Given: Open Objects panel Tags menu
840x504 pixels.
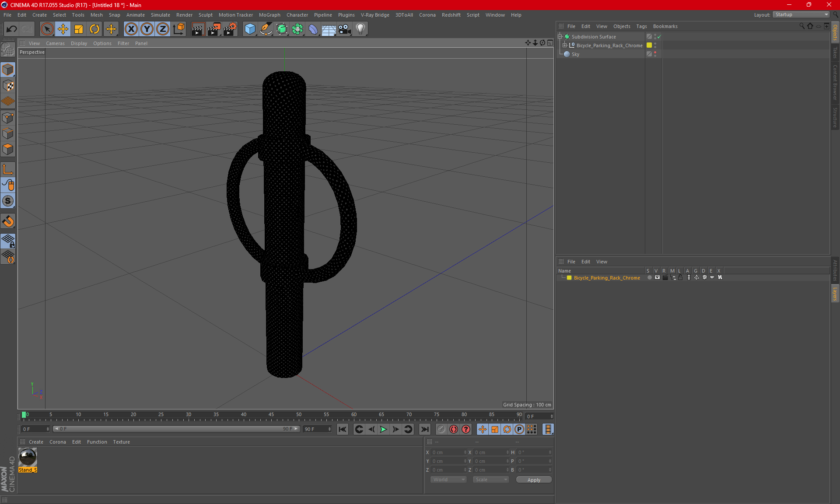Looking at the screenshot, I should 641,26.
